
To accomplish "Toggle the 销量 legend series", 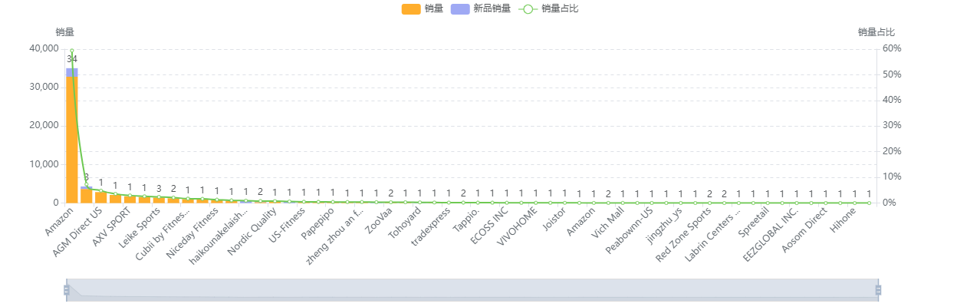I will 422,9.
